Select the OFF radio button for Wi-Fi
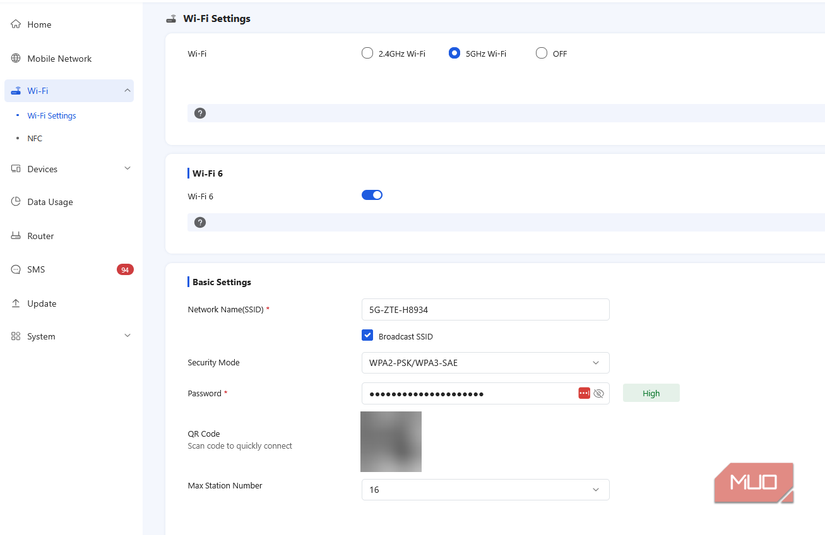The height and width of the screenshot is (535, 825). pos(541,53)
